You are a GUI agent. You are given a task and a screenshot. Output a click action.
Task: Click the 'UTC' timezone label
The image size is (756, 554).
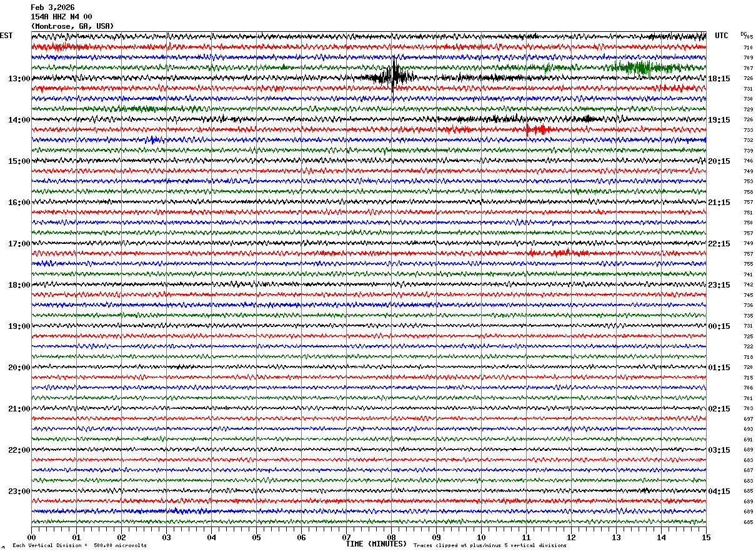tap(722, 36)
